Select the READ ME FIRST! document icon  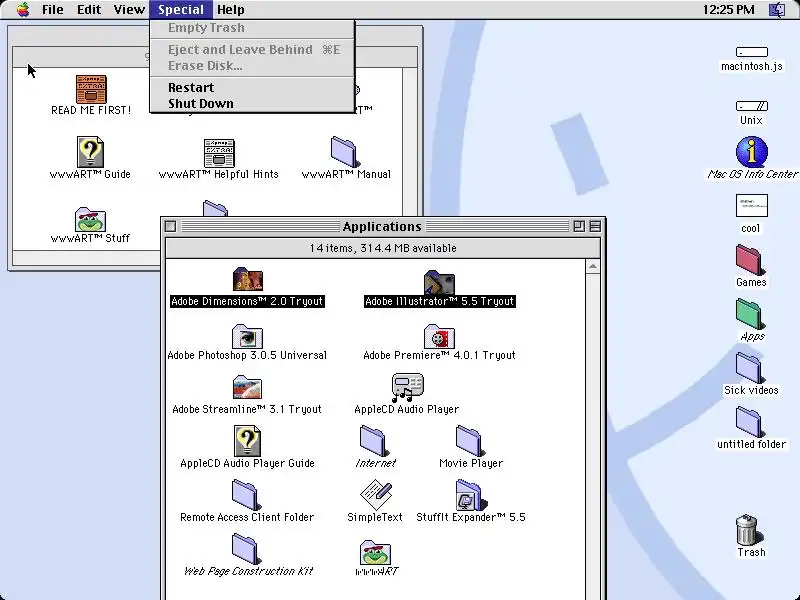(91, 89)
